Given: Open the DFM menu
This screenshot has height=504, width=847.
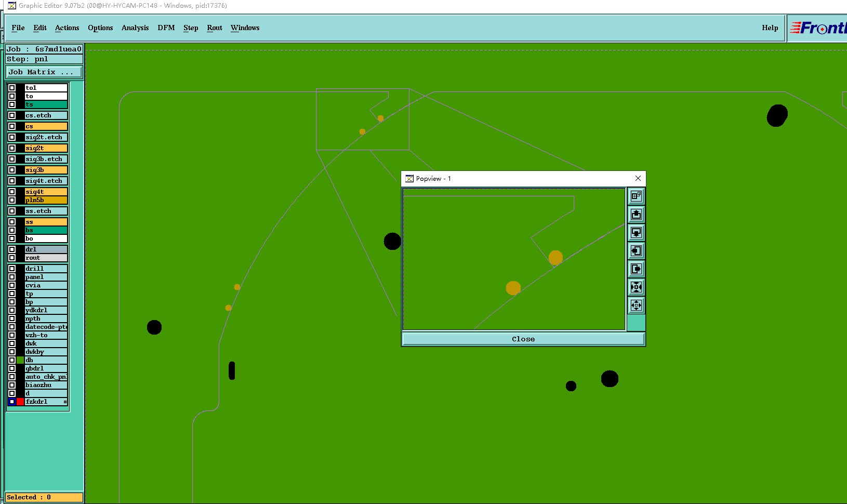Looking at the screenshot, I should coord(166,28).
